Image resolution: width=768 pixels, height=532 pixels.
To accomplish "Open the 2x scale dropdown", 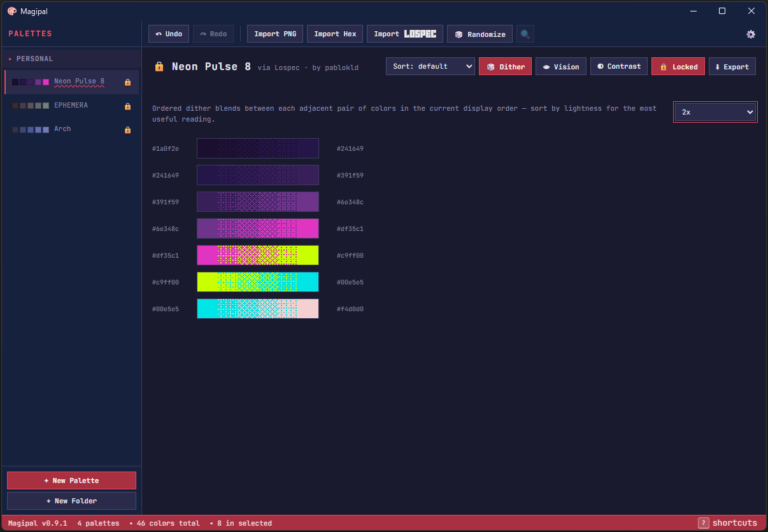I will pos(715,112).
